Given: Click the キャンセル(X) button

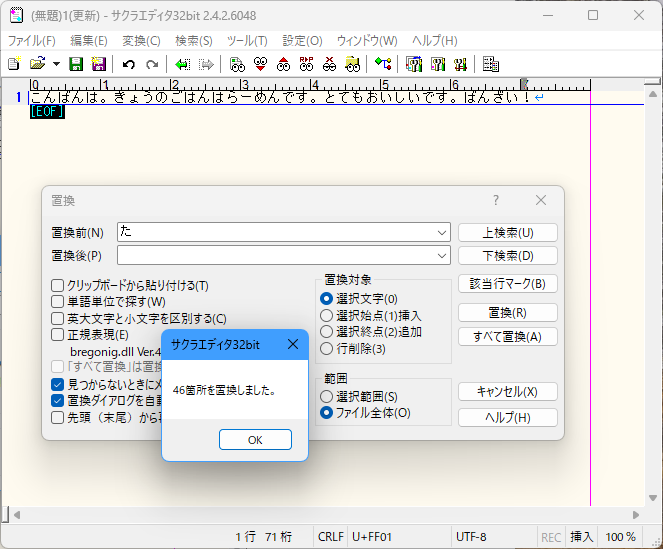Looking at the screenshot, I should click(508, 391).
